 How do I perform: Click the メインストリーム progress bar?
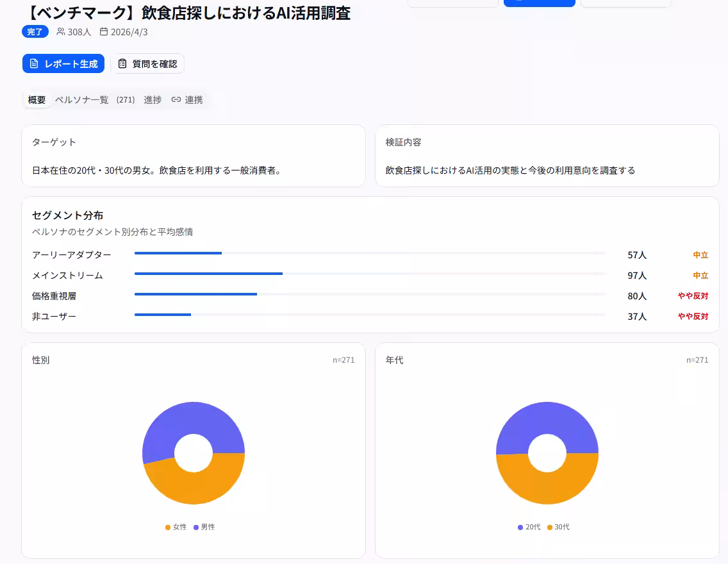coord(370,274)
